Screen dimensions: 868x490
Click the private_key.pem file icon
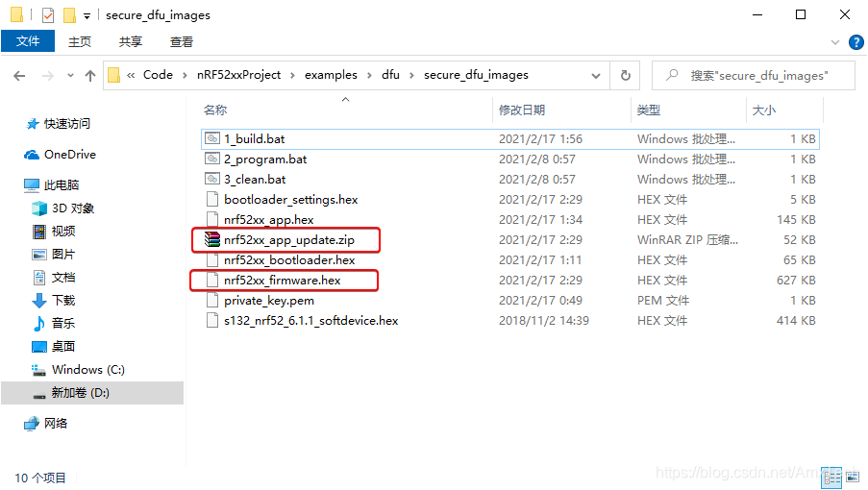point(212,300)
